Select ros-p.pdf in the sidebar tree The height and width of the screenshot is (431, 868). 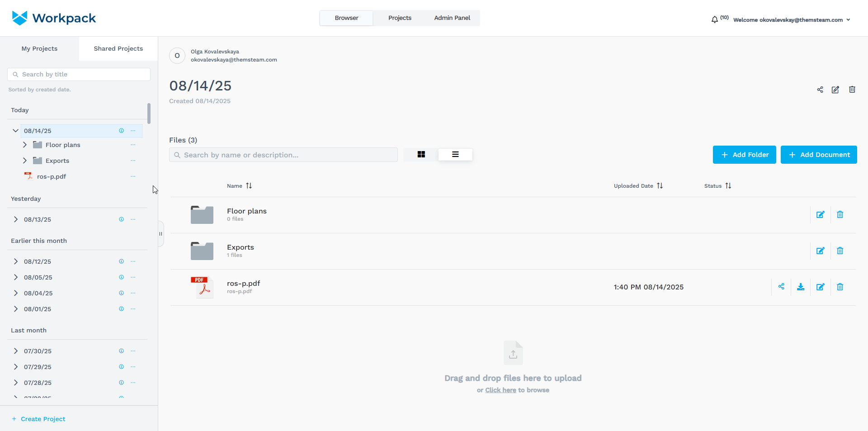click(52, 176)
